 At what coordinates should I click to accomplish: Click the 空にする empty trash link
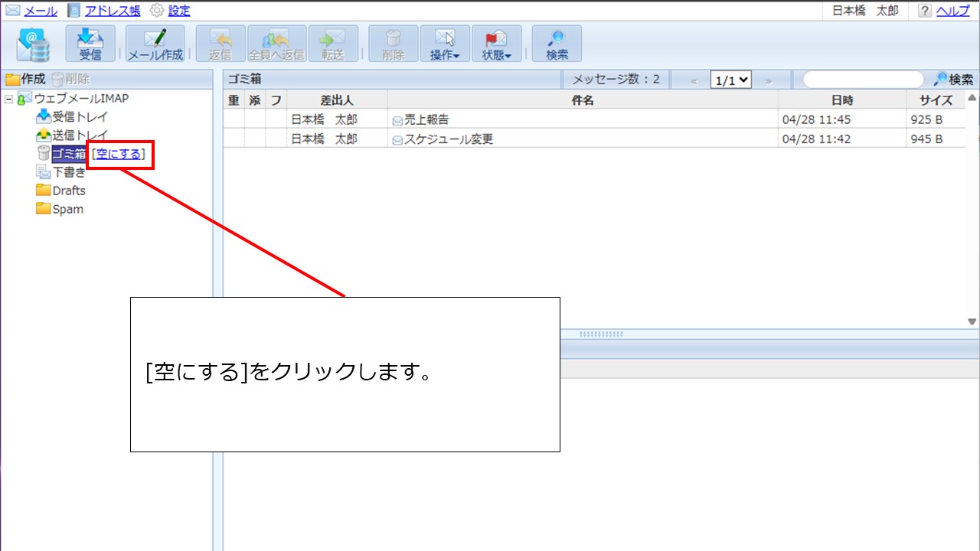coord(119,154)
